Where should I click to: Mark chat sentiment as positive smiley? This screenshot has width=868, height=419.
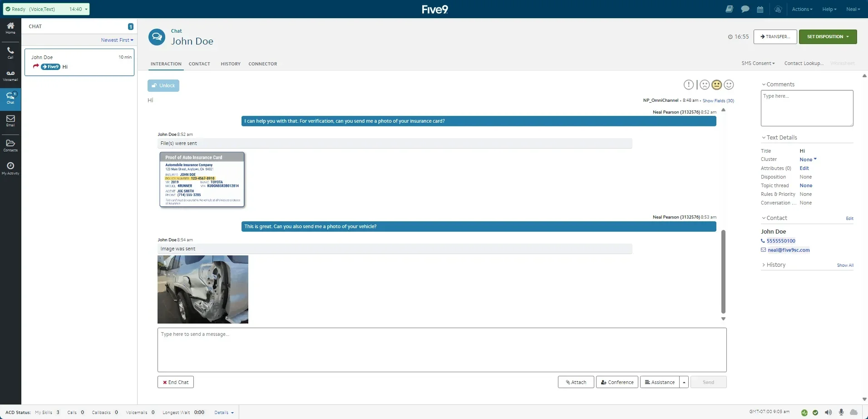pyautogui.click(x=730, y=85)
